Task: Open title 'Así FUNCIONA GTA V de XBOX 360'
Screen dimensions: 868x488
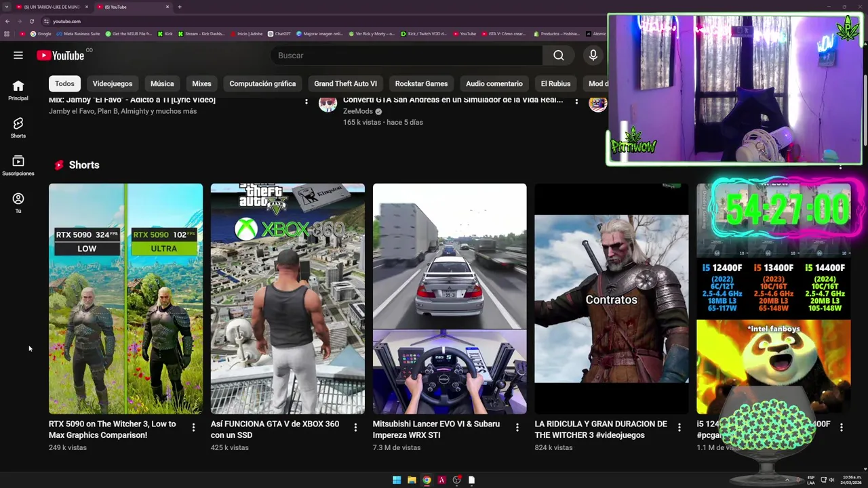Action: (275, 430)
